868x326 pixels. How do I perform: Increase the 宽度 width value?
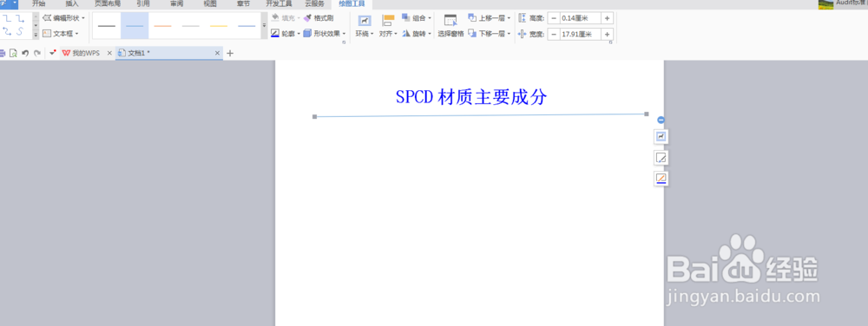(608, 35)
